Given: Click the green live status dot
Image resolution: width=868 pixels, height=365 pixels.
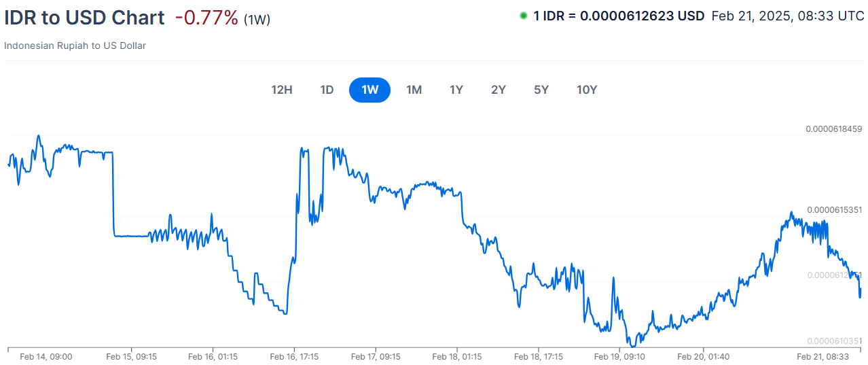Looking at the screenshot, I should 523,16.
